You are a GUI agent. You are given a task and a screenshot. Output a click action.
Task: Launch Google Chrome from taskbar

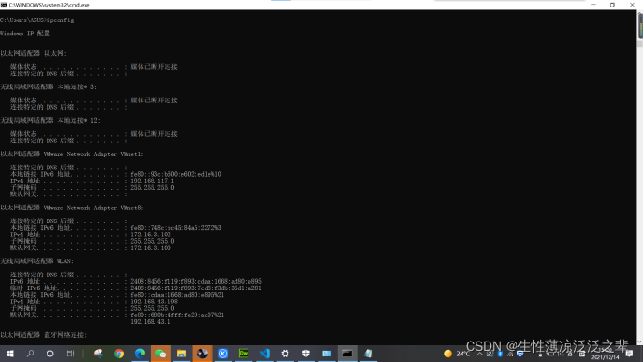pyautogui.click(x=119, y=354)
